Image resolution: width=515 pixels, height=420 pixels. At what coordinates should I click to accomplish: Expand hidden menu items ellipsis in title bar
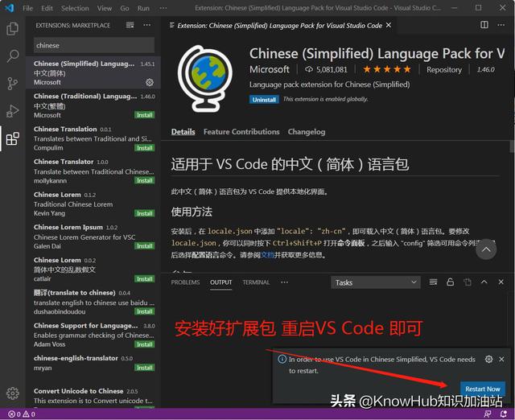(163, 8)
